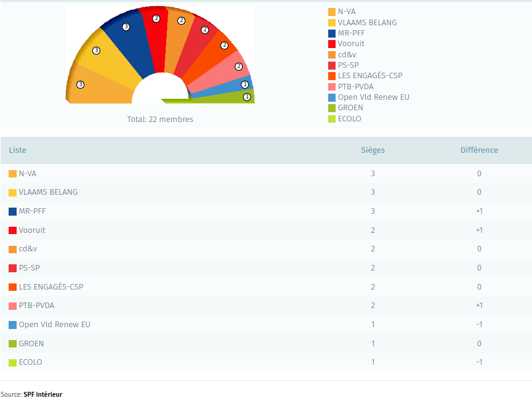Viewport: 532px width, 406px height.
Task: Sort by the Sièges column header
Action: [x=373, y=150]
